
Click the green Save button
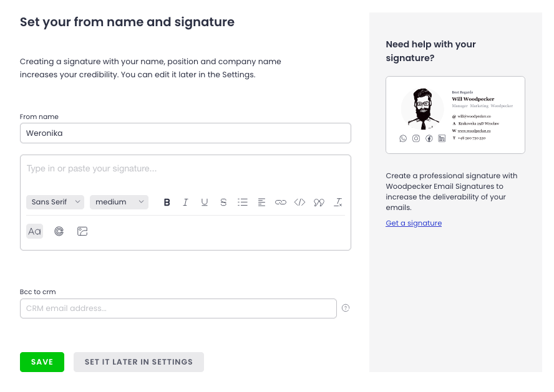(x=42, y=362)
